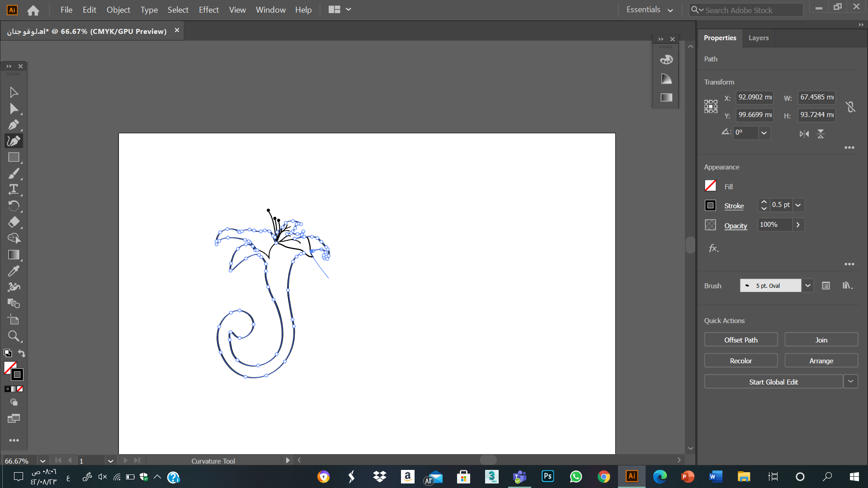Image resolution: width=868 pixels, height=488 pixels.
Task: Click the Join button
Action: click(x=821, y=340)
